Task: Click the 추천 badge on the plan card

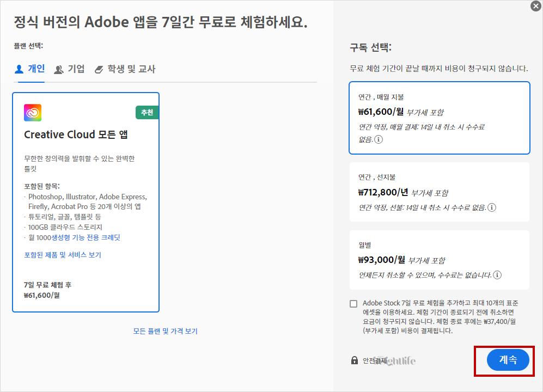Action: 147,113
